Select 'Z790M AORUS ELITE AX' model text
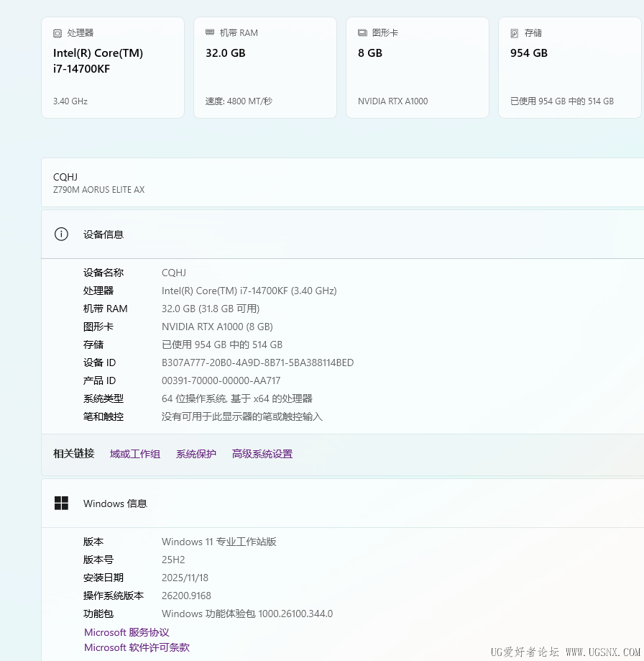Screen dimensions: 644x661 click(99, 190)
